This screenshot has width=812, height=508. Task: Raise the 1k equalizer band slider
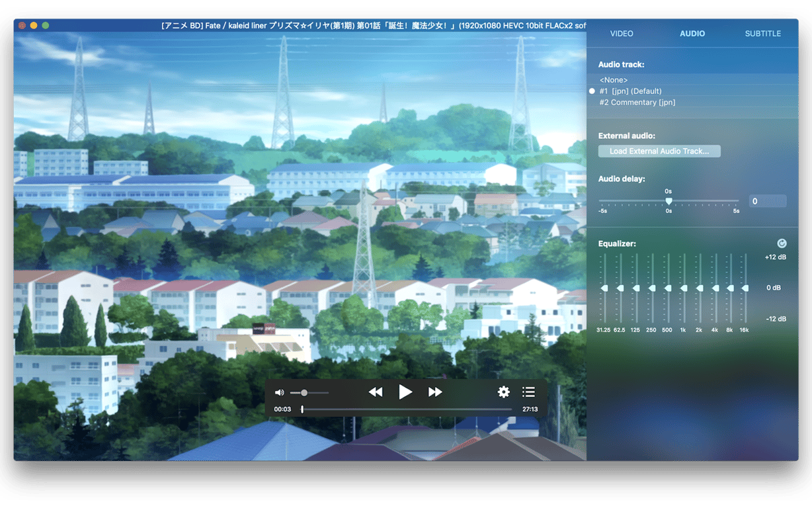point(683,288)
